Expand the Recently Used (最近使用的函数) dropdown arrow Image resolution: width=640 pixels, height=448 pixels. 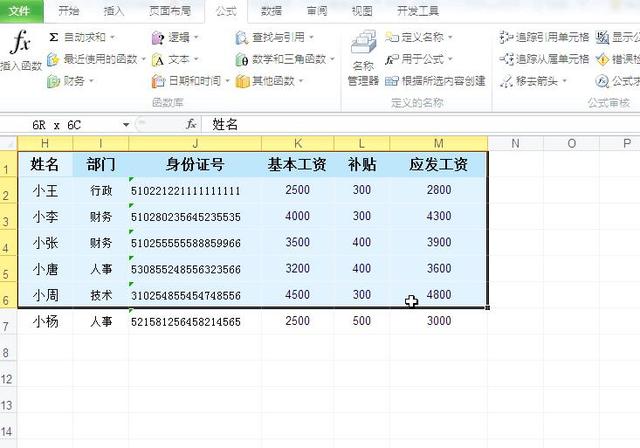[x=144, y=60]
